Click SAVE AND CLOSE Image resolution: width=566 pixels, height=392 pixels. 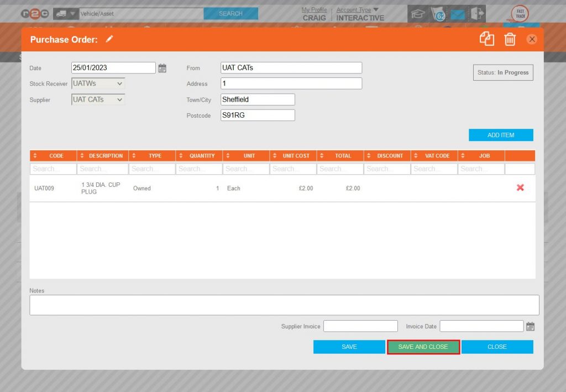click(x=423, y=347)
